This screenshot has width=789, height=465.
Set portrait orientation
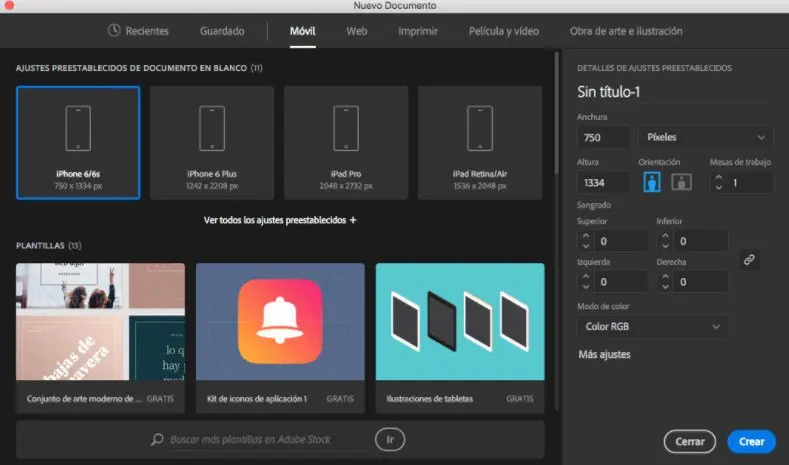click(x=651, y=182)
